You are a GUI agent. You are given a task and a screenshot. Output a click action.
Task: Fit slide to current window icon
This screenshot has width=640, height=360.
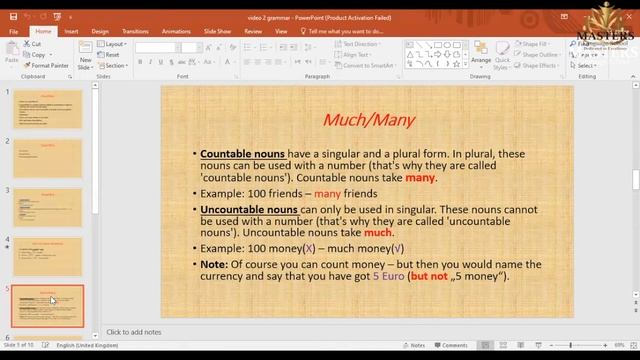coord(633,345)
